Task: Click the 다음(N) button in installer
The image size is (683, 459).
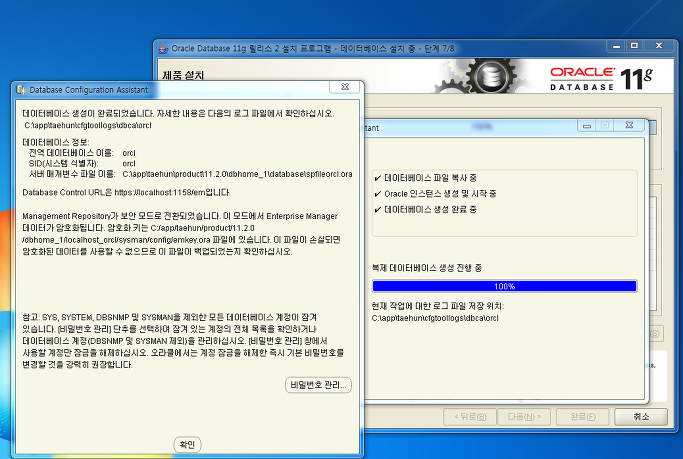Action: click(x=524, y=417)
